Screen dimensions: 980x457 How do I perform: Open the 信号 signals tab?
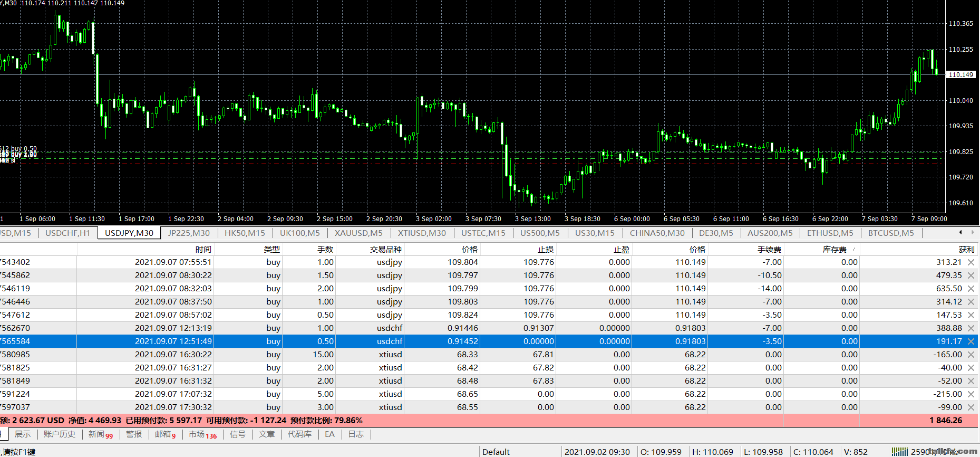[x=238, y=434]
